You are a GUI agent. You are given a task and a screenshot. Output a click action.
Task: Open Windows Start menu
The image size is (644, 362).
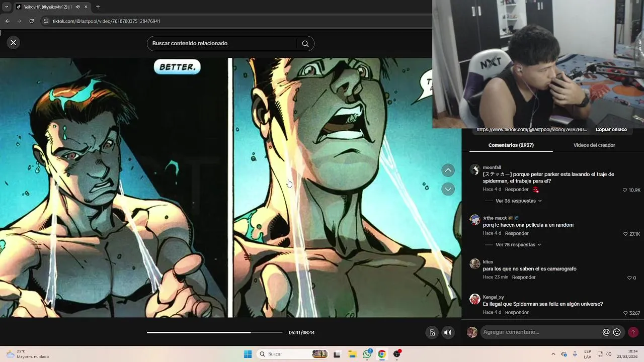pos(248,354)
